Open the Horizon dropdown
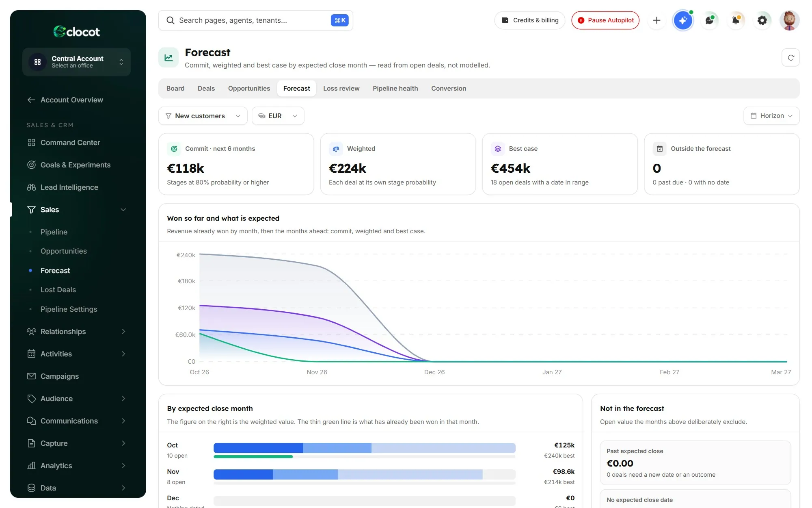Image resolution: width=812 pixels, height=508 pixels. click(771, 116)
